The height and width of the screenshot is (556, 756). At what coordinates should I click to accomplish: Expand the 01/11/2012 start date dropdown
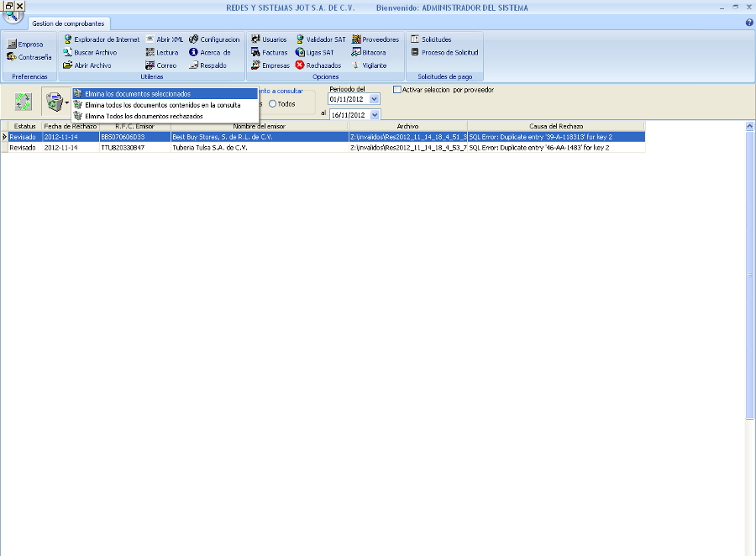pyautogui.click(x=375, y=99)
